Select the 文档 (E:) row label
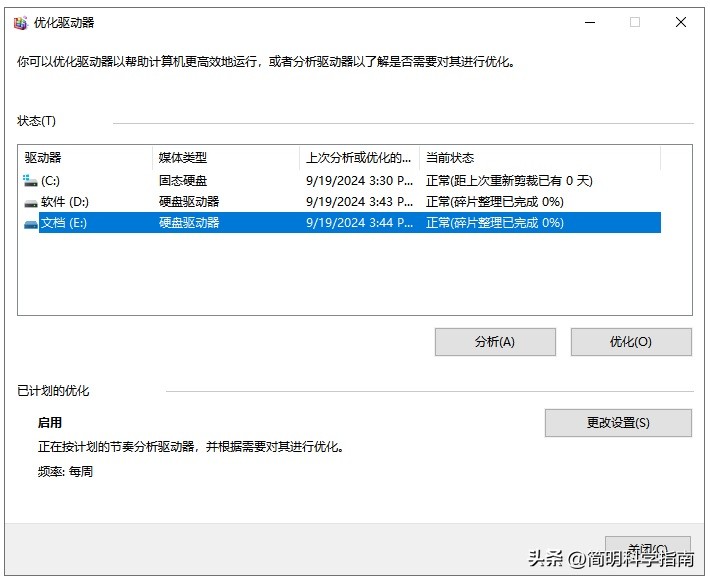Screen dimensions: 710x583 (x=64, y=223)
